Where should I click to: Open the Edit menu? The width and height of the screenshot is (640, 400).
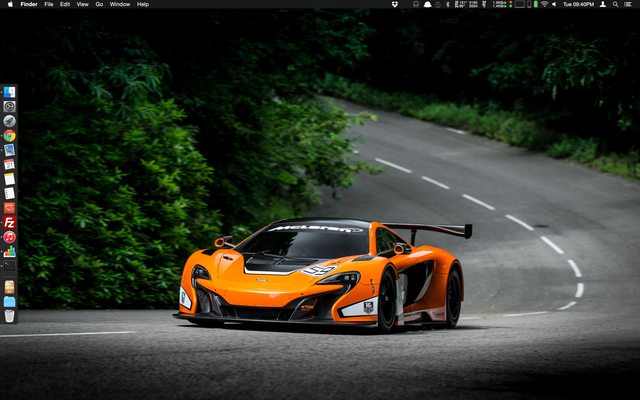click(x=65, y=4)
